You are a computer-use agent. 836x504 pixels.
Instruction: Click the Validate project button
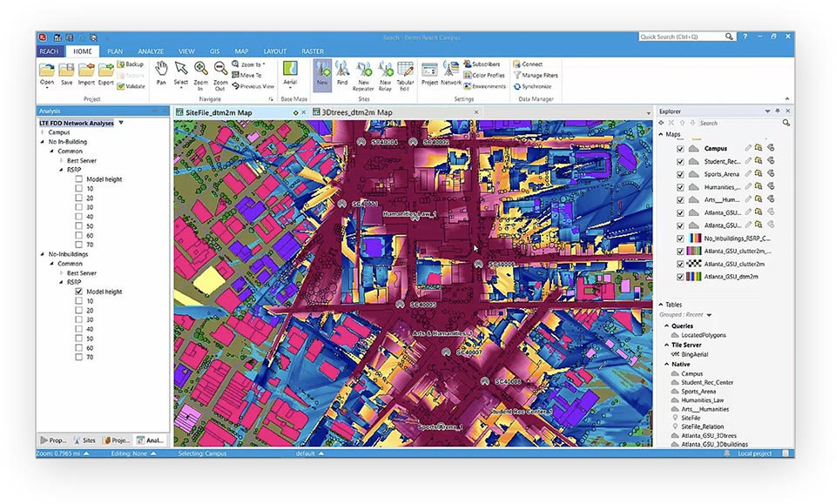coord(131,86)
